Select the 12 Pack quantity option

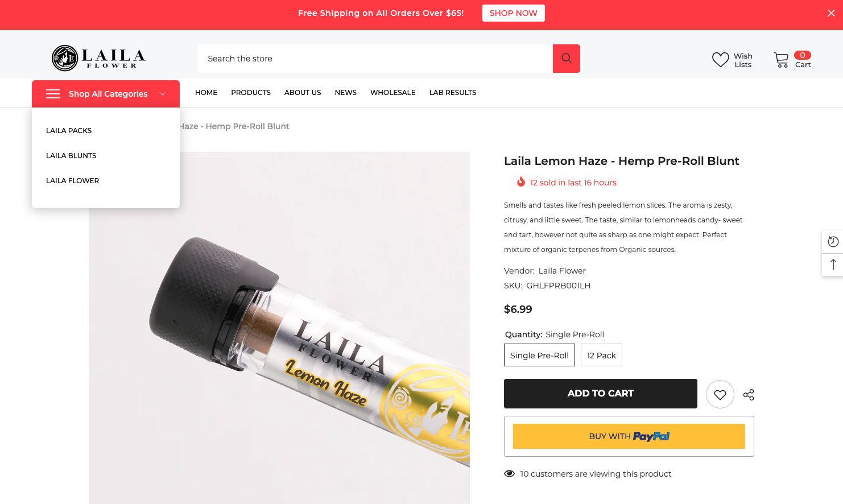click(x=601, y=355)
